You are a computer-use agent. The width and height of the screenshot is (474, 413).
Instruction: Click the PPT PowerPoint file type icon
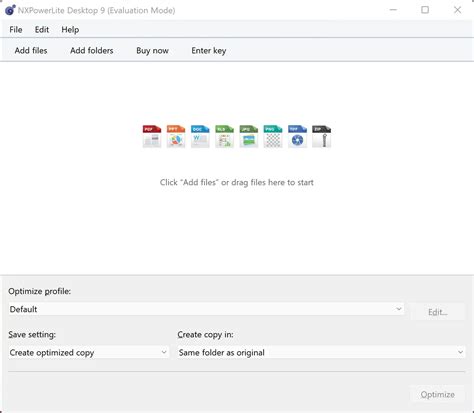pyautogui.click(x=176, y=136)
